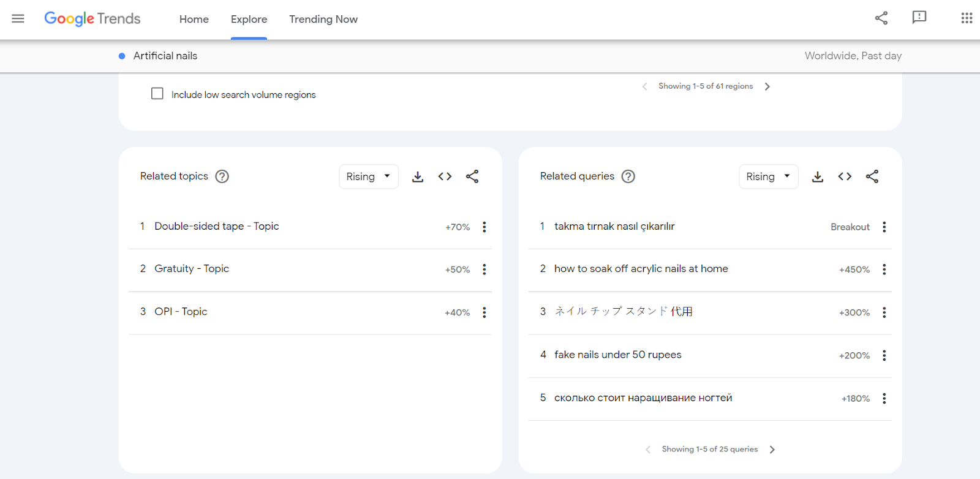The height and width of the screenshot is (479, 980).
Task: Open the send feedback icon
Action: coord(919,18)
